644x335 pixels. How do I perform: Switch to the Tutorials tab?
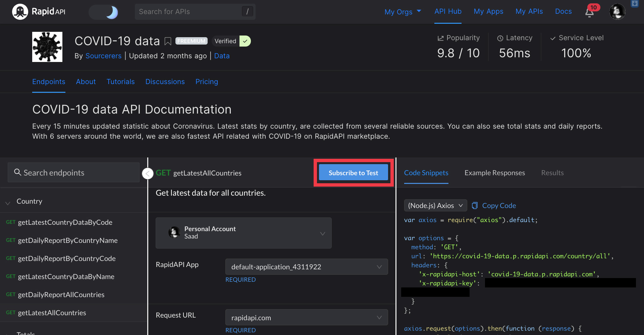tap(120, 82)
